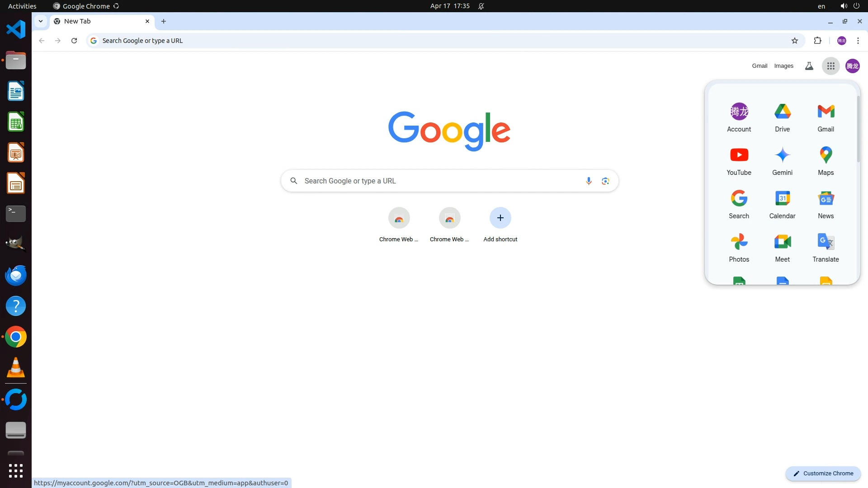Viewport: 868px width, 488px height.
Task: Open Search Labs flask icon
Action: pyautogui.click(x=809, y=66)
